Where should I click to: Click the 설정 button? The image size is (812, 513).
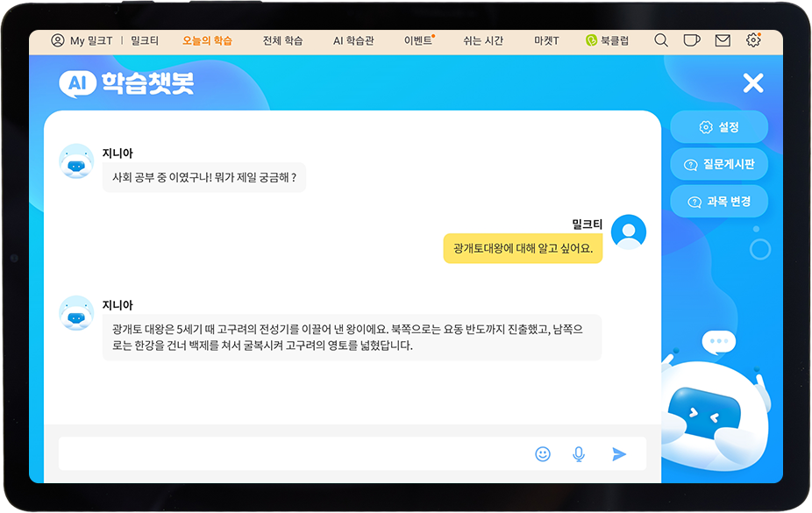(x=719, y=127)
